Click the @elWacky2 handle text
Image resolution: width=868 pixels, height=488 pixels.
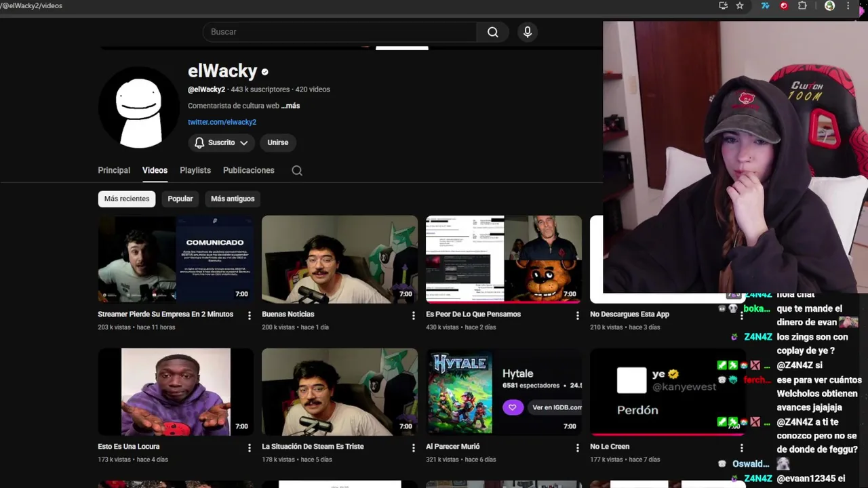(206, 89)
